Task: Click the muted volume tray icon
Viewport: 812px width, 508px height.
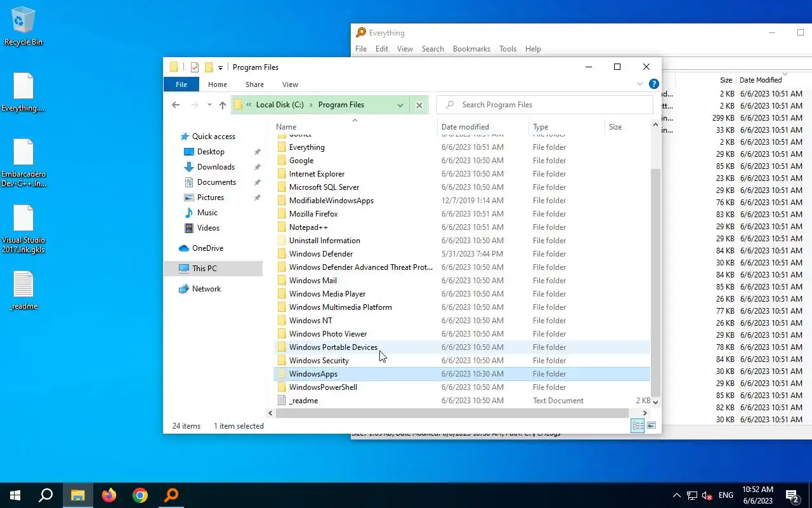Action: [x=707, y=495]
